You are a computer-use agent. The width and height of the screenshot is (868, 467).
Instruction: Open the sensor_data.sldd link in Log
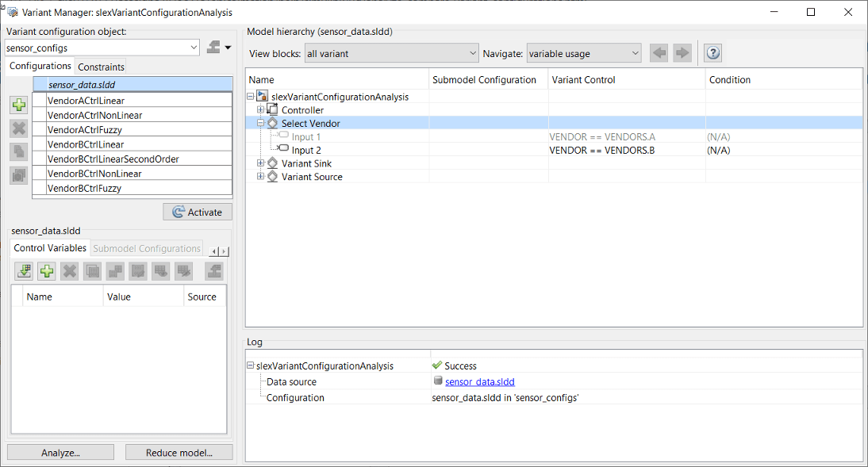[x=480, y=382]
